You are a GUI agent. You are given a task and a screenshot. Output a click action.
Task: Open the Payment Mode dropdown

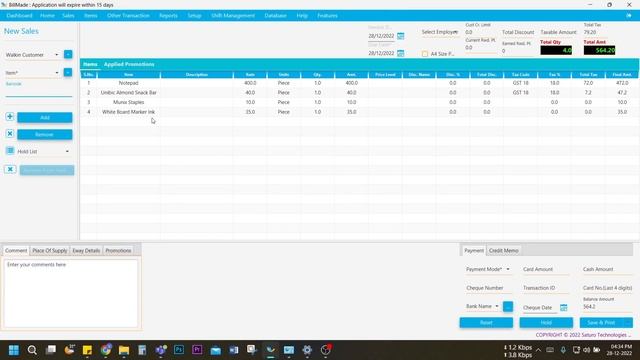click(488, 269)
